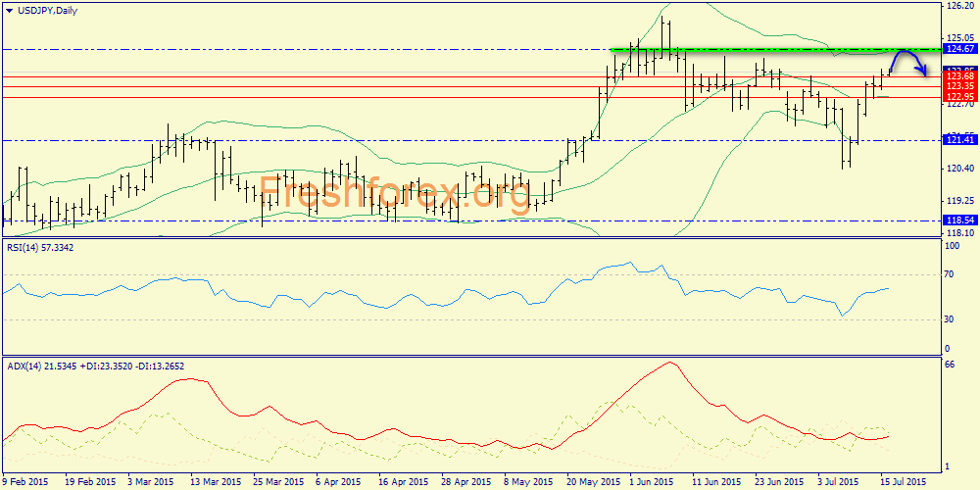This screenshot has width=980, height=490.
Task: Click the 125.05 price axis value
Action: (x=961, y=37)
